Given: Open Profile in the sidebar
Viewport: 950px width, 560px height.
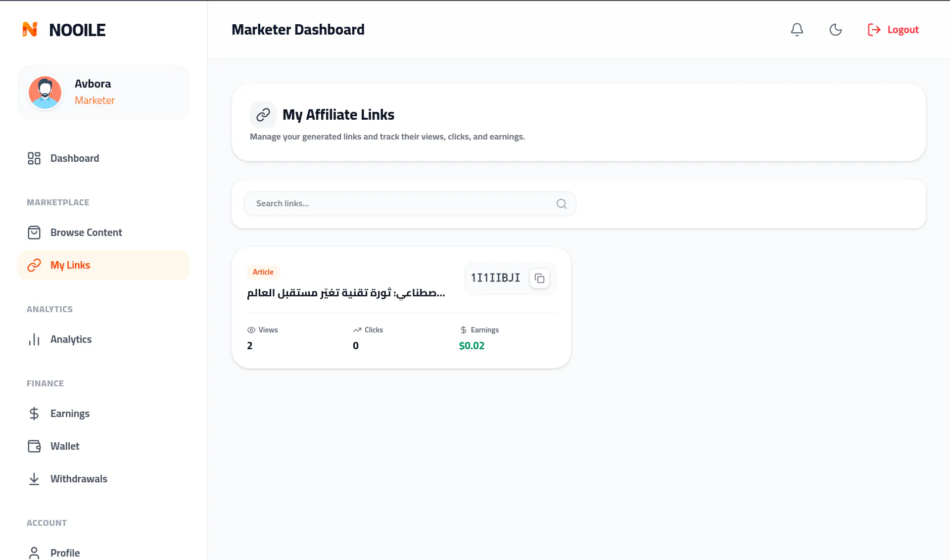Looking at the screenshot, I should (103, 553).
